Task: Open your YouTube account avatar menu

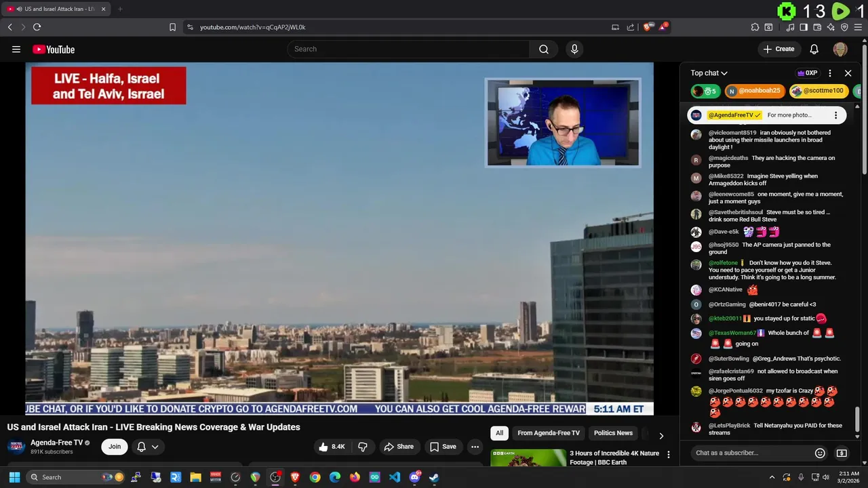Action: point(840,49)
